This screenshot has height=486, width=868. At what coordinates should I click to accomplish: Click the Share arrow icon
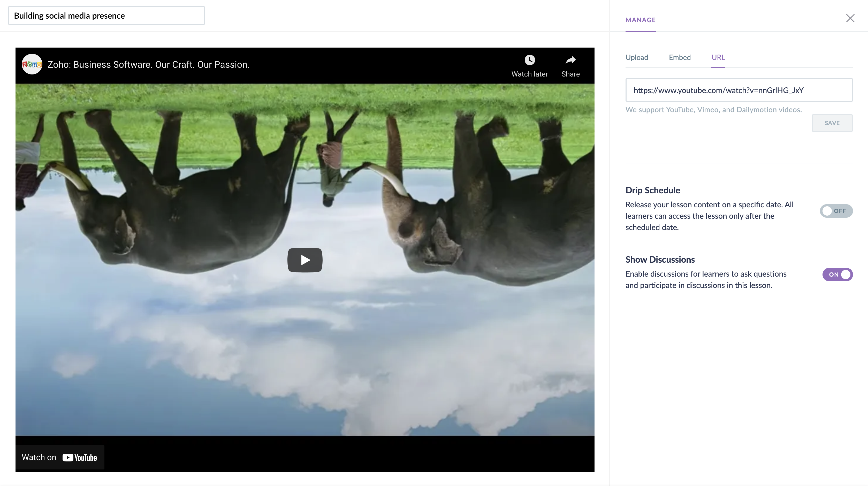[570, 60]
